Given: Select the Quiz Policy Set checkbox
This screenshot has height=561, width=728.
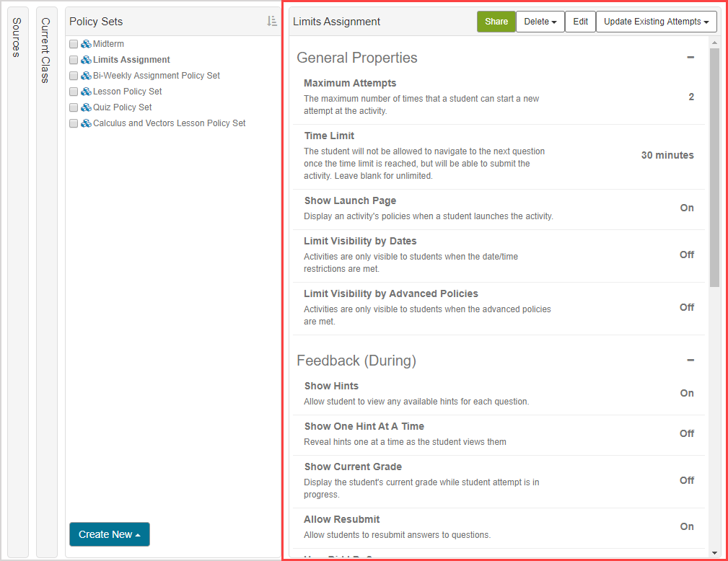Looking at the screenshot, I should pyautogui.click(x=74, y=107).
